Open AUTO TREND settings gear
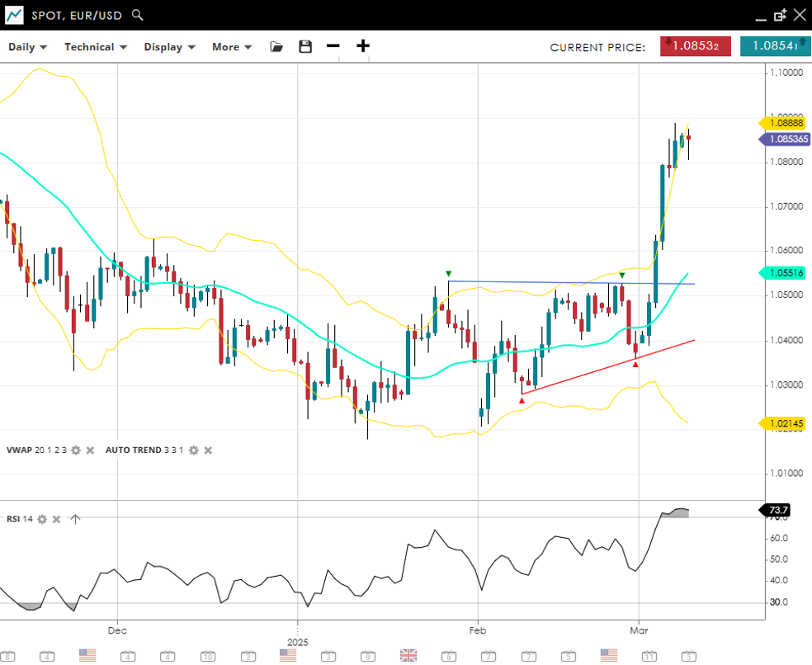Viewport: 812px width, 665px height. pyautogui.click(x=194, y=450)
